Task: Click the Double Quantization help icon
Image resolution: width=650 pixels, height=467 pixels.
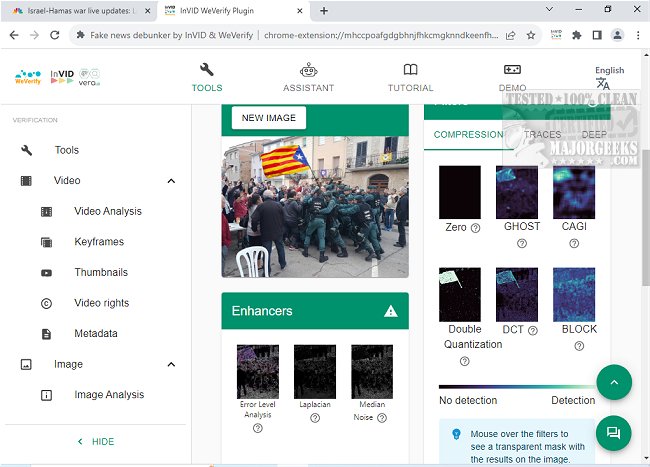Action: click(464, 361)
